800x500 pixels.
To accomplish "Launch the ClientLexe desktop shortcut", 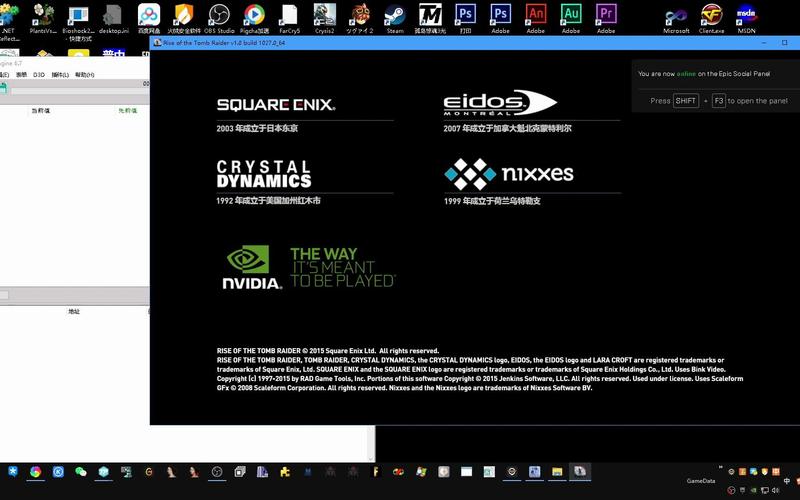I will (x=711, y=15).
